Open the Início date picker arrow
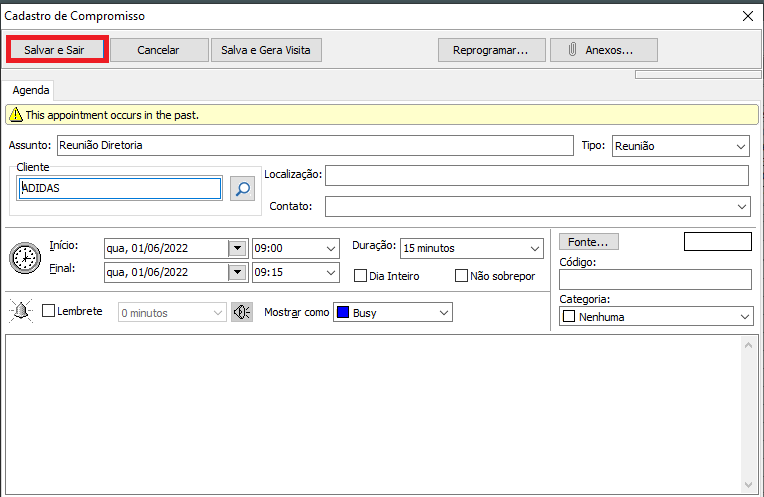Image resolution: width=764 pixels, height=497 pixels. coord(237,248)
